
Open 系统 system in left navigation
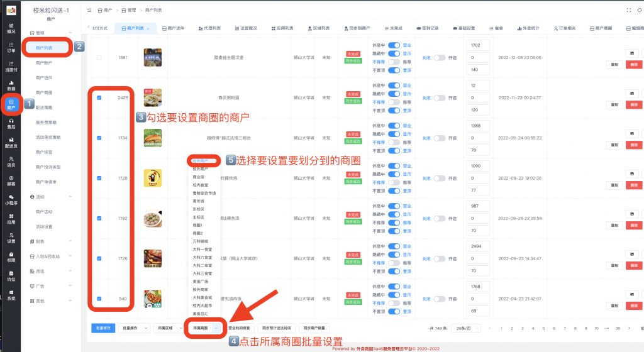tap(11, 295)
